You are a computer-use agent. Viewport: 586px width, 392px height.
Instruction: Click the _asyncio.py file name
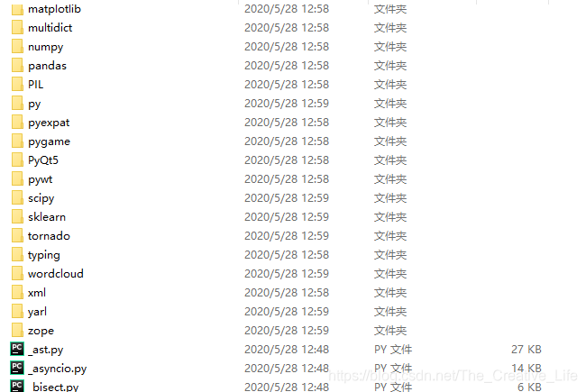tap(58, 369)
